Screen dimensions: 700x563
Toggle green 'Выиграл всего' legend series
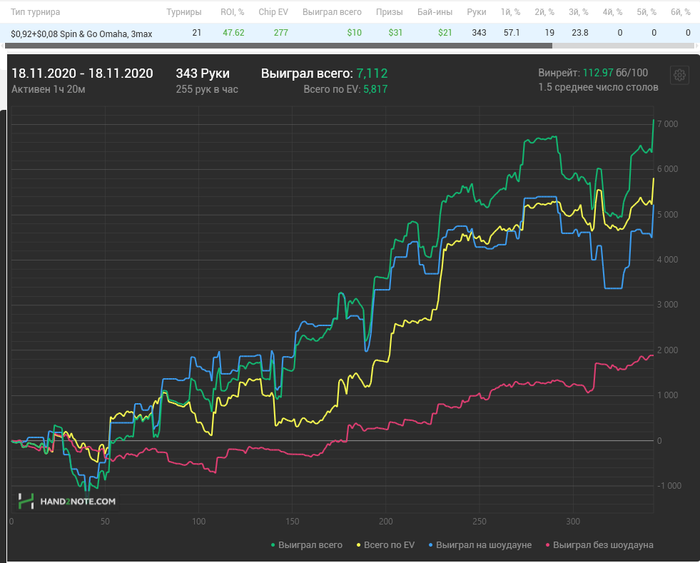[307, 545]
